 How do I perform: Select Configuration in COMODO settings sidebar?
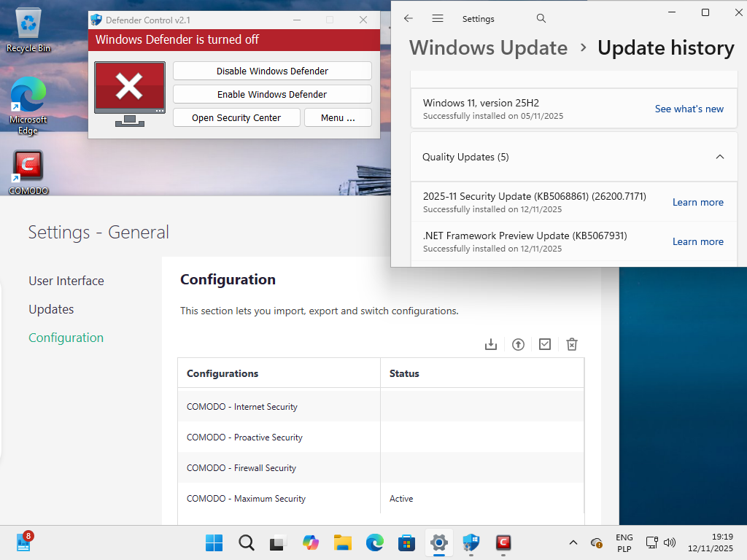tap(66, 338)
